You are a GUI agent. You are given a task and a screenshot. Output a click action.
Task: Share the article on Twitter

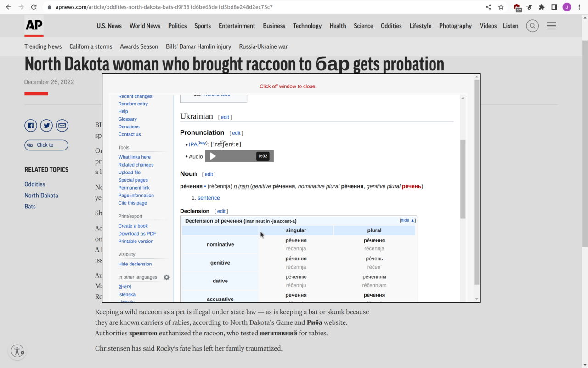(46, 125)
